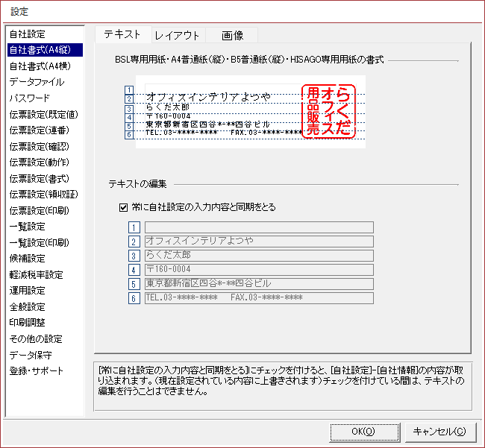Select 伝票設定(既定値) in the list
The height and width of the screenshot is (448, 485).
tap(43, 115)
